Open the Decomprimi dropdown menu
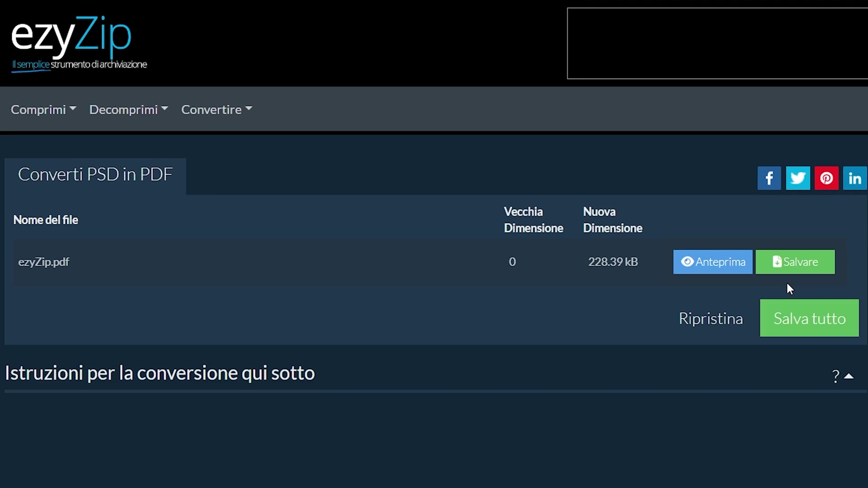The width and height of the screenshot is (868, 488). tap(129, 109)
